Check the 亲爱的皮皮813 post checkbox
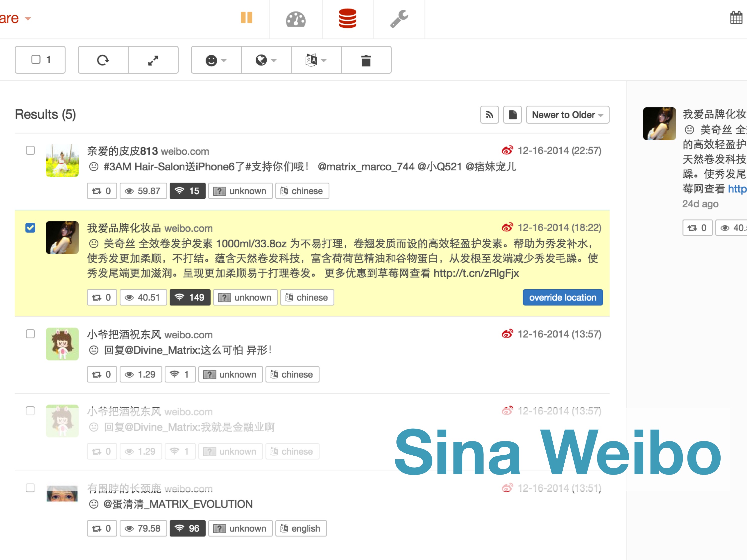 30,150
